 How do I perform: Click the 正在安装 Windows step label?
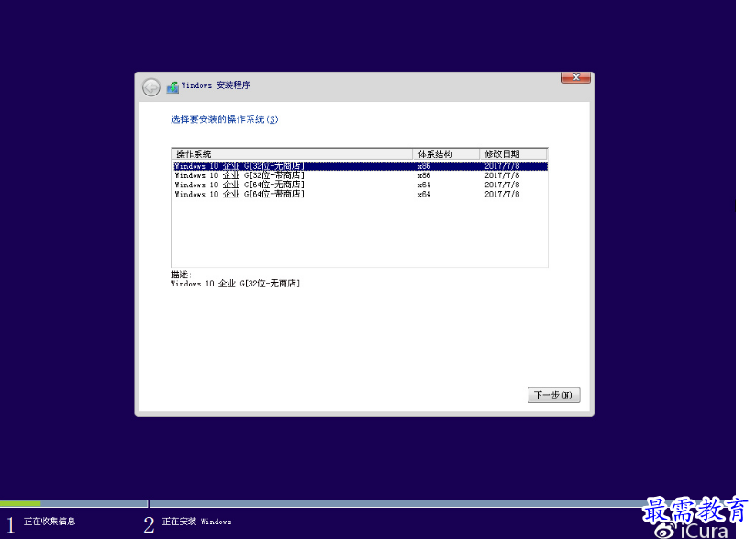tap(196, 522)
